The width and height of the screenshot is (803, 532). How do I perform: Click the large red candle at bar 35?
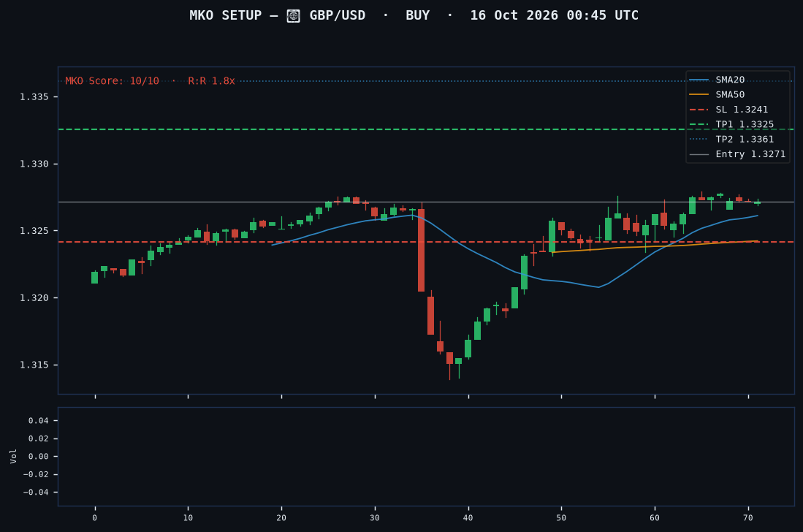[421, 250]
